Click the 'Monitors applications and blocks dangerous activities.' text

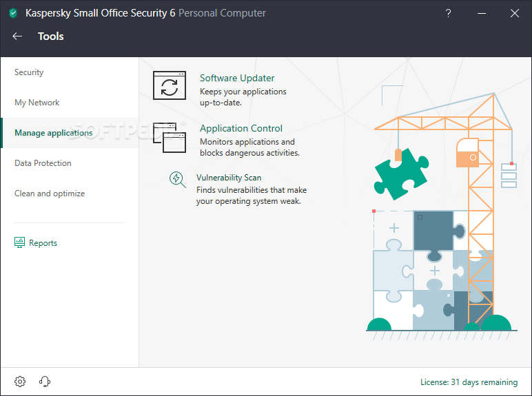(249, 147)
